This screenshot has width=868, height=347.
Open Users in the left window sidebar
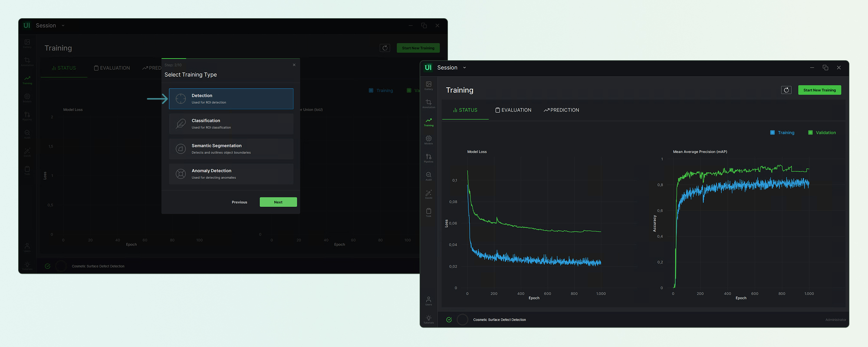(27, 248)
